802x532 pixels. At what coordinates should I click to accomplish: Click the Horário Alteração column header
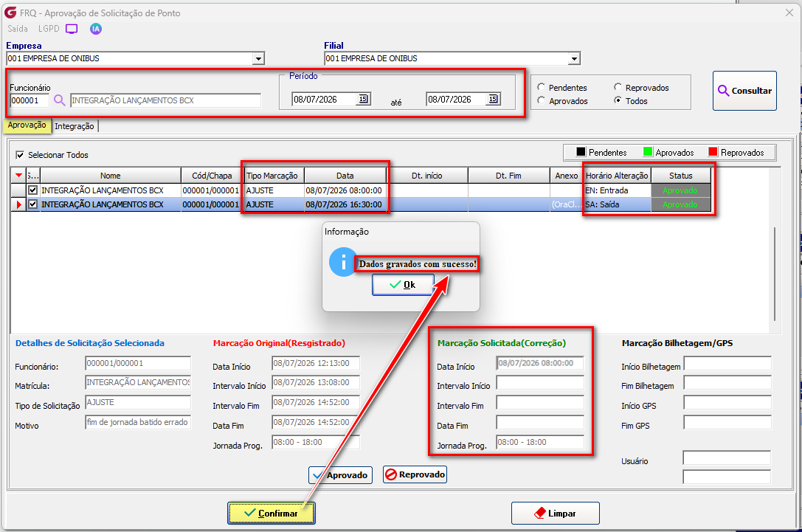tap(617, 176)
